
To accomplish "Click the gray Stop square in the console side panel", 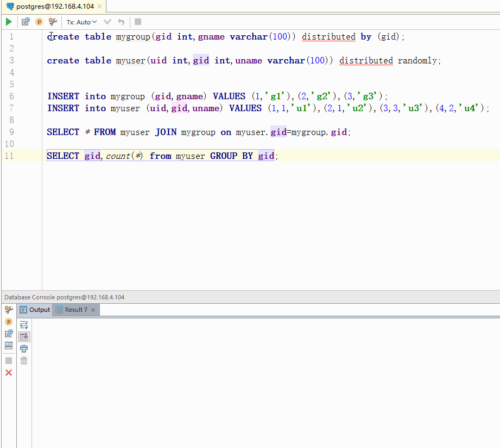I will click(x=9, y=361).
